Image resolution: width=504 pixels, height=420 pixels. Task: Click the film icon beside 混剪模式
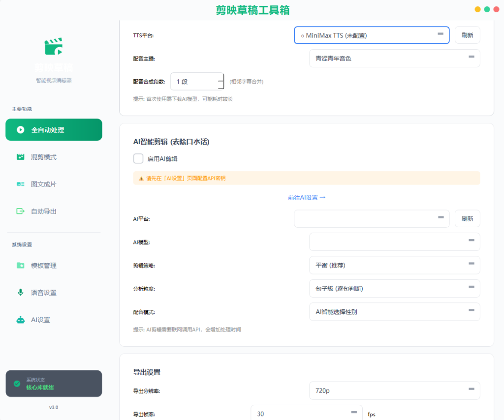point(21,157)
